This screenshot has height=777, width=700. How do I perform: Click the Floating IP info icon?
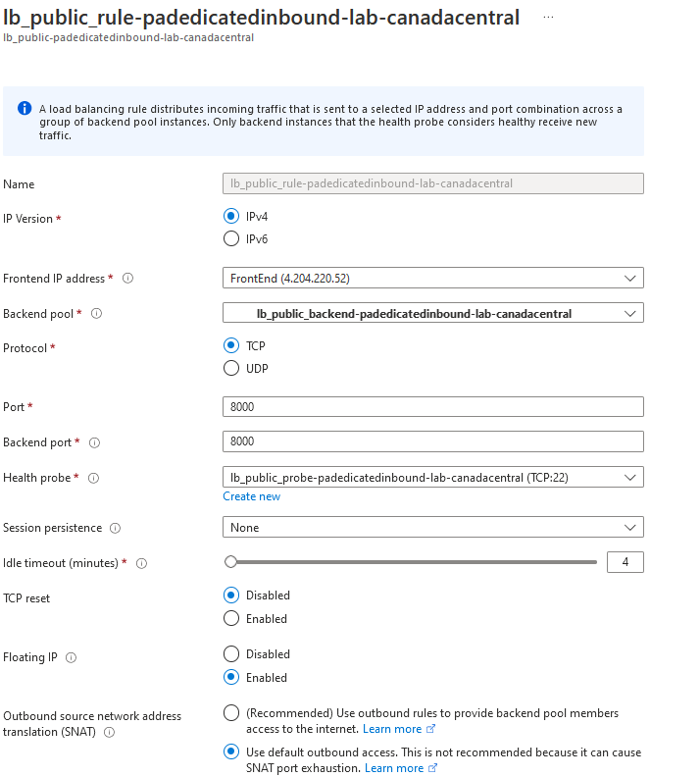[71, 657]
